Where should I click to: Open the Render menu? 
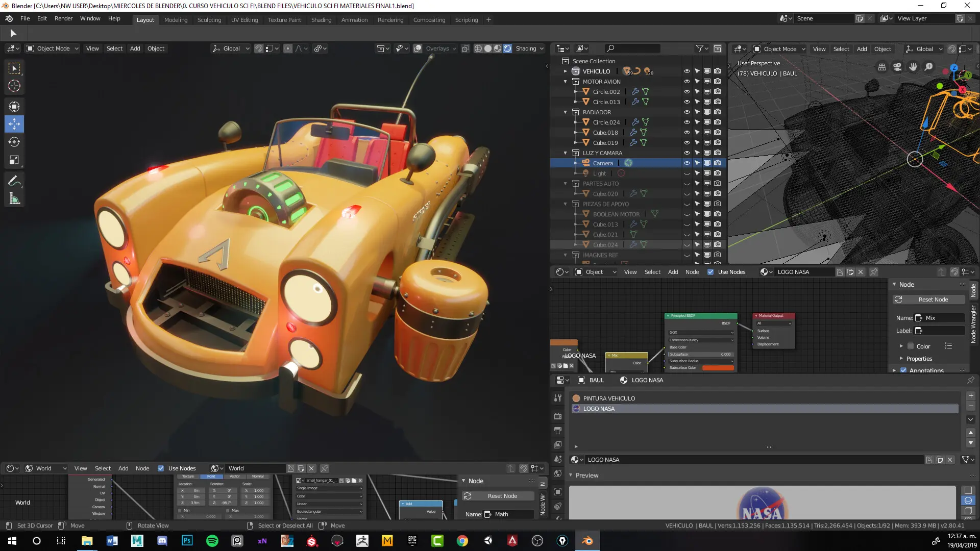(x=63, y=18)
